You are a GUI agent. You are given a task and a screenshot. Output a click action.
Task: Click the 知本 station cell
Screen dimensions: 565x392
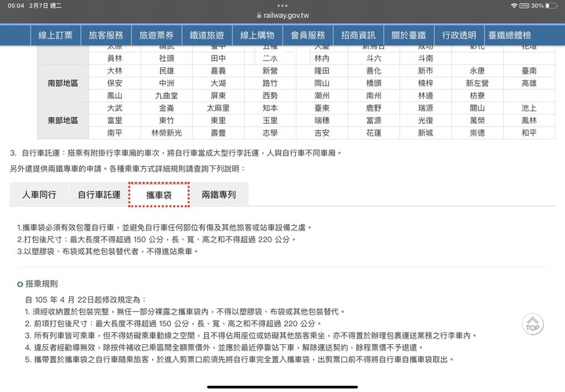(270, 108)
